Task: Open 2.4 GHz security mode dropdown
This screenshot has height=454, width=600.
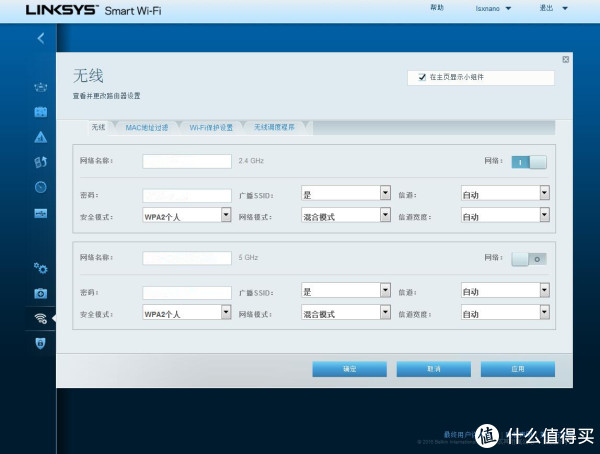Action: (x=187, y=216)
